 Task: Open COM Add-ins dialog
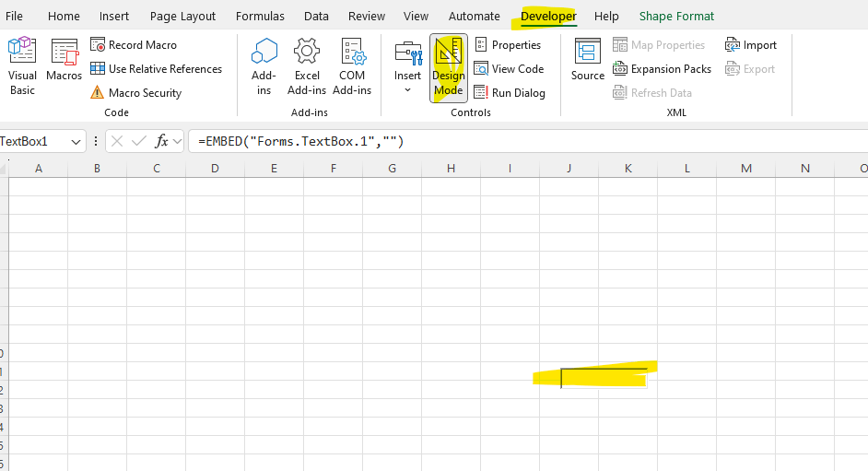pyautogui.click(x=352, y=66)
